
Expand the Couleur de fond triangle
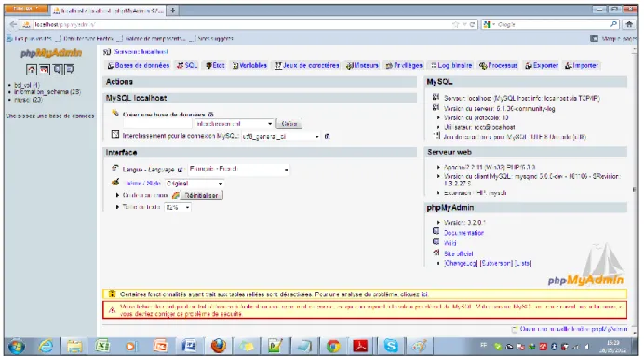pos(117,195)
